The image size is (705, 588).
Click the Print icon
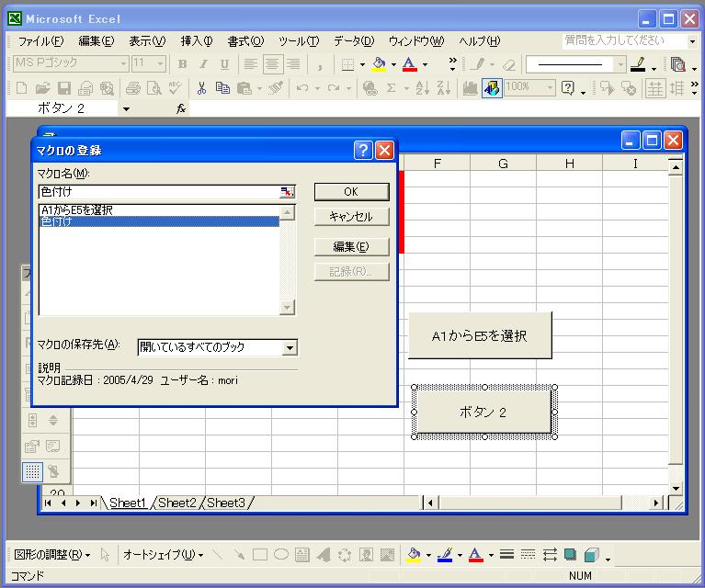(x=132, y=87)
